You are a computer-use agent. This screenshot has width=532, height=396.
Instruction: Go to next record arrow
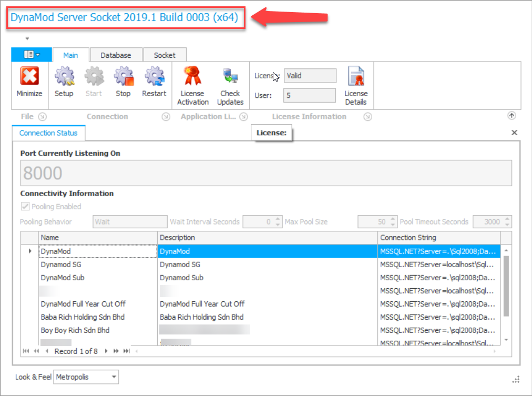point(106,351)
